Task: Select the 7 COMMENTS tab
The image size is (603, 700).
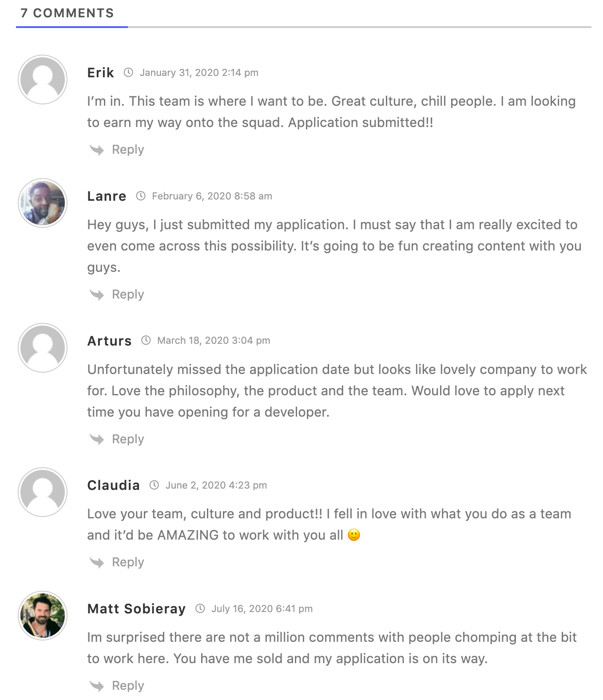Action: pos(67,13)
